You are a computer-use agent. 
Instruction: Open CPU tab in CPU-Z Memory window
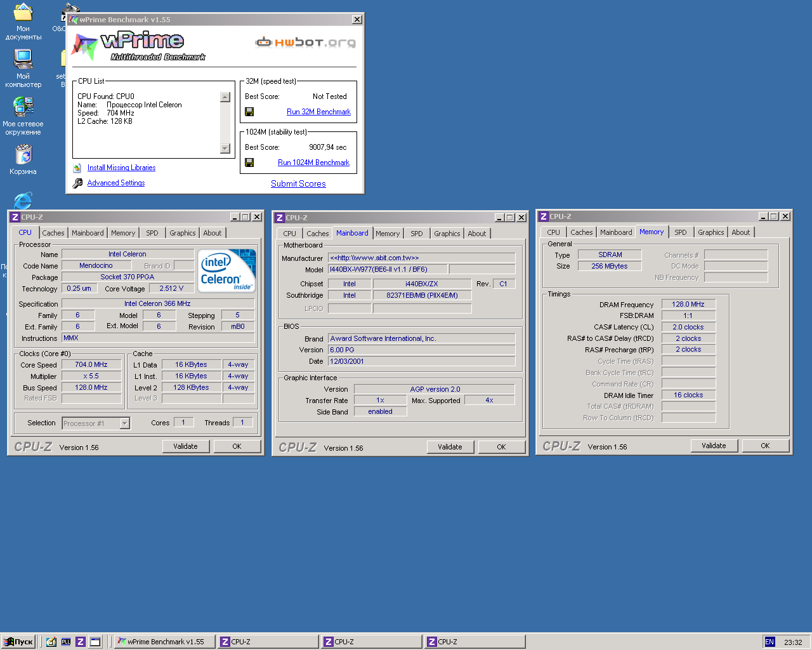(x=554, y=232)
